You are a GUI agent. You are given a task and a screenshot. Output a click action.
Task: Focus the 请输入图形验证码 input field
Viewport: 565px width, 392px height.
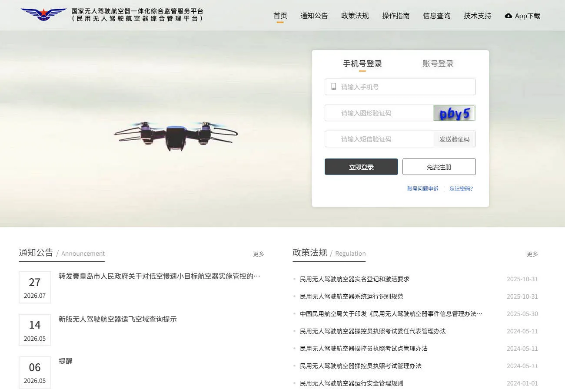coord(379,113)
